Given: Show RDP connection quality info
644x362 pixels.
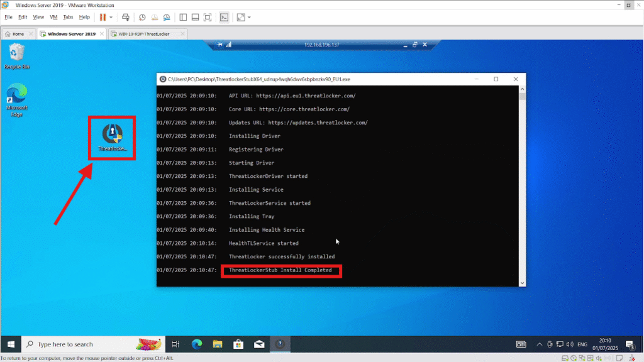Looking at the screenshot, I should tap(229, 45).
